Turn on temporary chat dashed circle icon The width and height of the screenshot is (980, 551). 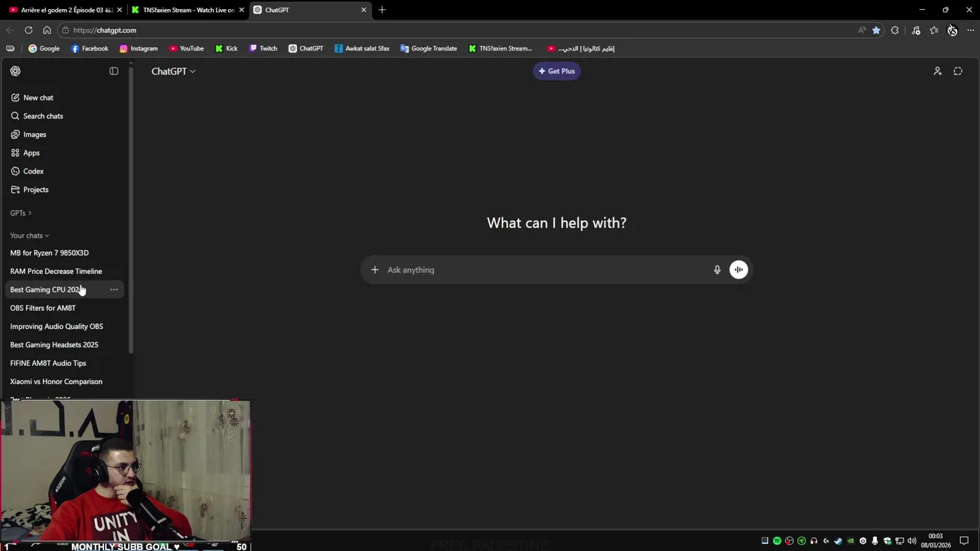[958, 71]
